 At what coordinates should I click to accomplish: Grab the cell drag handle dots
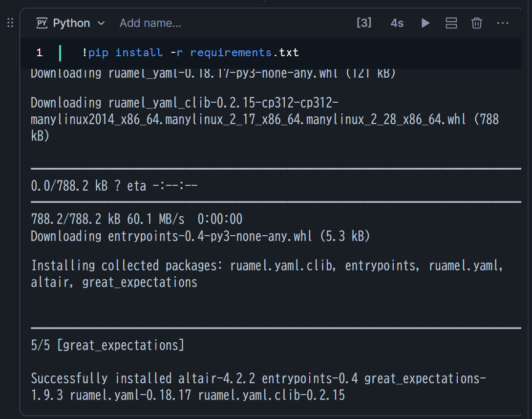pos(10,23)
